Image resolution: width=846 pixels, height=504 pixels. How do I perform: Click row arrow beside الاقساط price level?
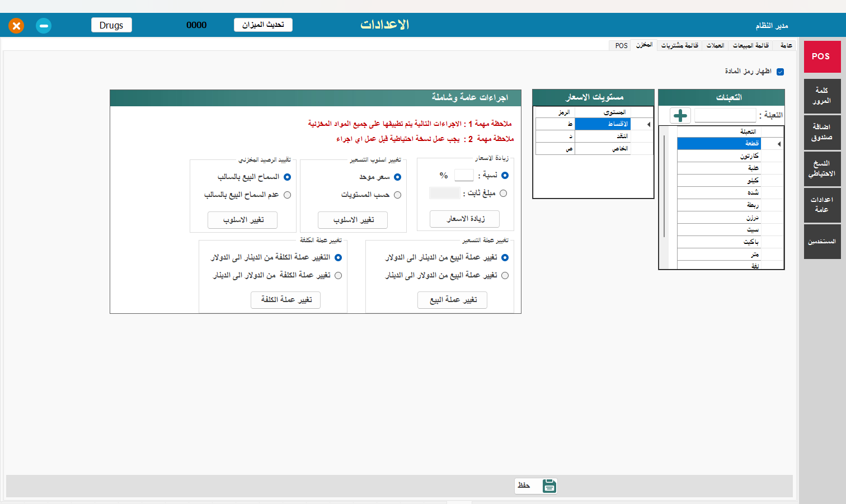click(x=649, y=124)
